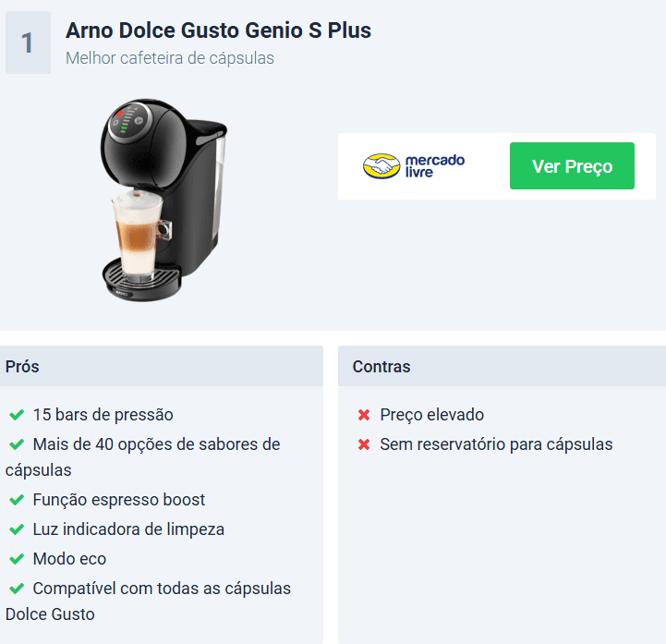Click the checkmark beside 15 bars de pressão
This screenshot has width=666, height=644.
(17, 415)
